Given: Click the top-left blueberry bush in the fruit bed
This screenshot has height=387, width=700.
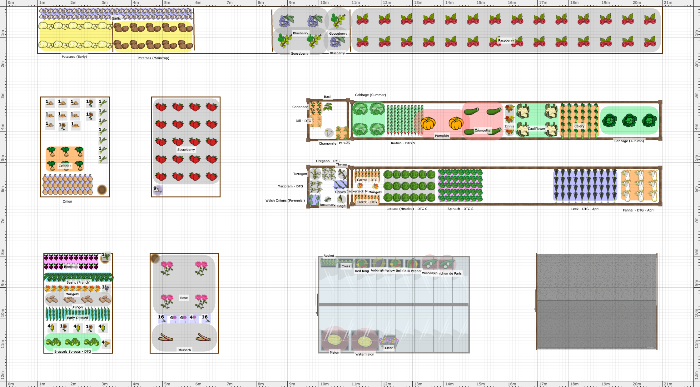Looking at the screenshot, I should (285, 21).
